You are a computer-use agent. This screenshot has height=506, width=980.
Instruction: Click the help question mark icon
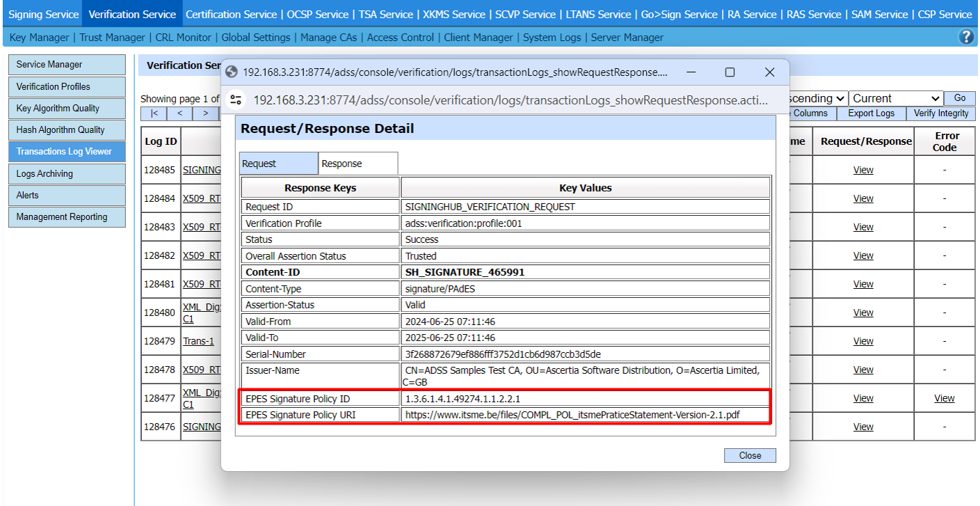(x=966, y=38)
